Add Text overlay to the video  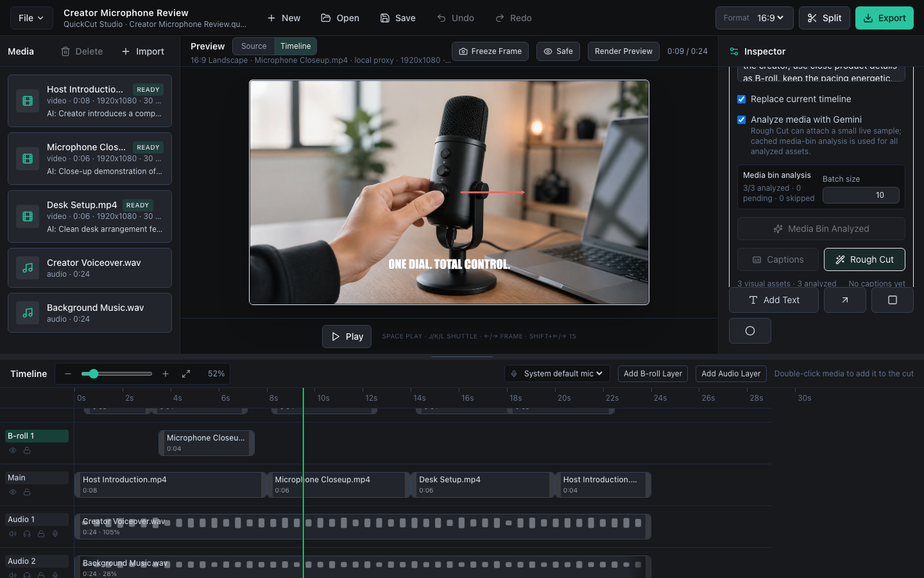[x=774, y=300]
